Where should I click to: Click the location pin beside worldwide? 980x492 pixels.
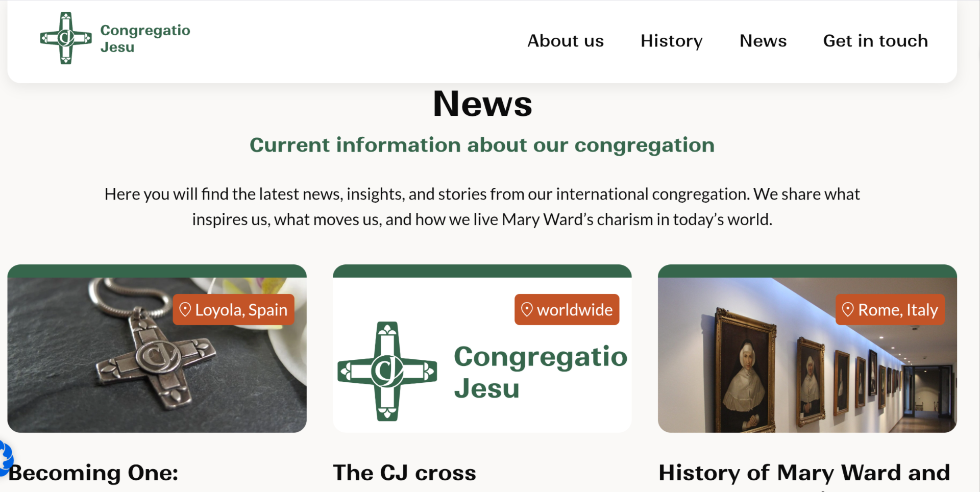[x=527, y=309]
